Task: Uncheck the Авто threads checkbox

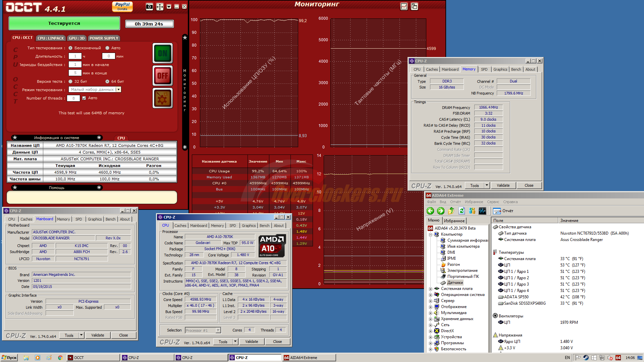Action: [84, 98]
